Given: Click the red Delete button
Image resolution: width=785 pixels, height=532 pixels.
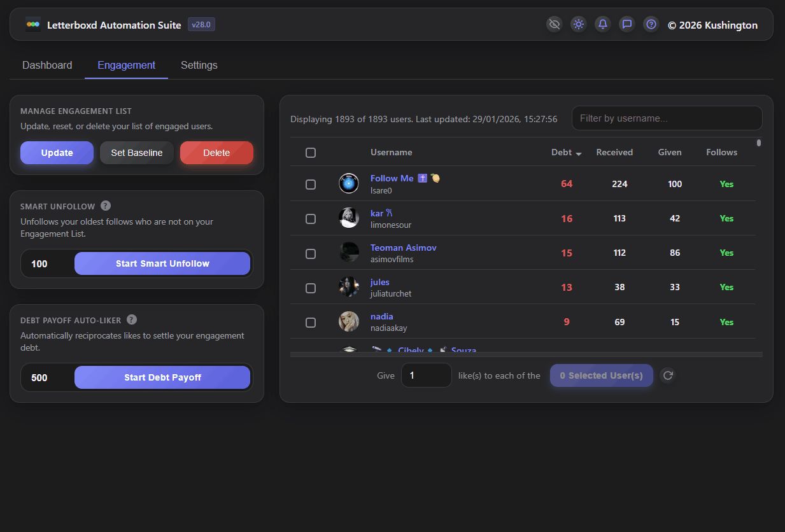Looking at the screenshot, I should [x=216, y=153].
